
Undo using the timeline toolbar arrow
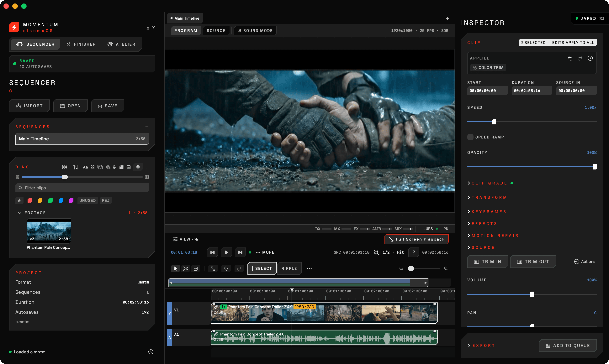click(x=226, y=269)
